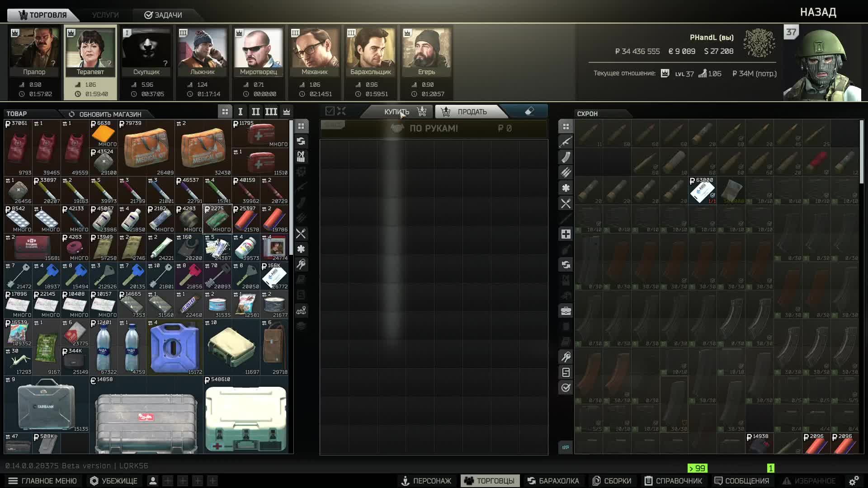Viewport: 868px width, 488px height.
Task: Open settings gear in bottom bar
Action: click(854, 481)
